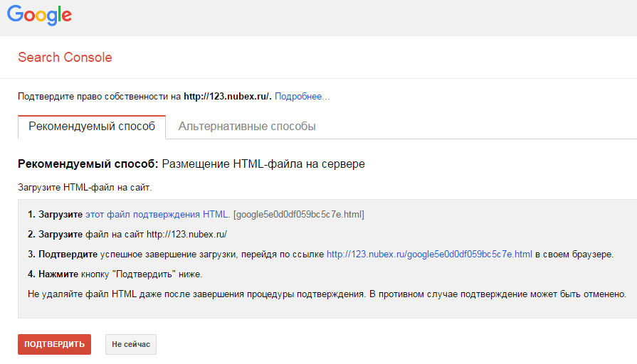Click step 4 text Нажмите кнопку "Подтвердить" ниже
The width and height of the screenshot is (637, 364).
point(115,274)
